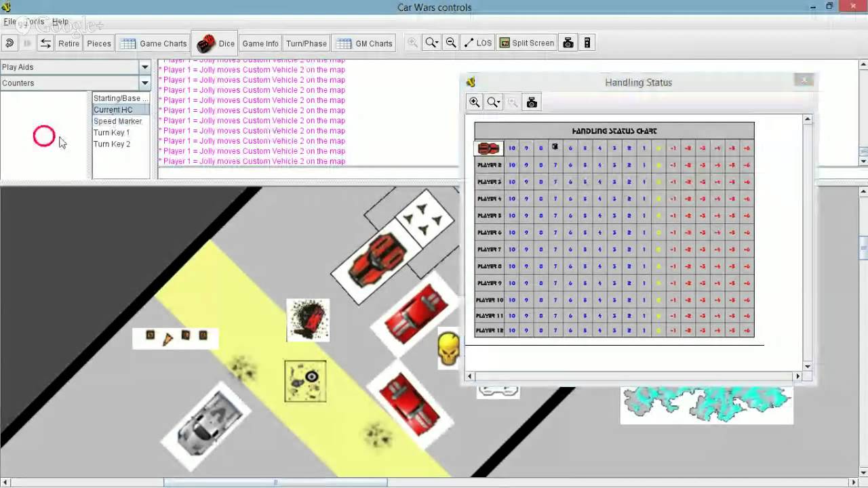Click the undo last move icon

[x=9, y=43]
